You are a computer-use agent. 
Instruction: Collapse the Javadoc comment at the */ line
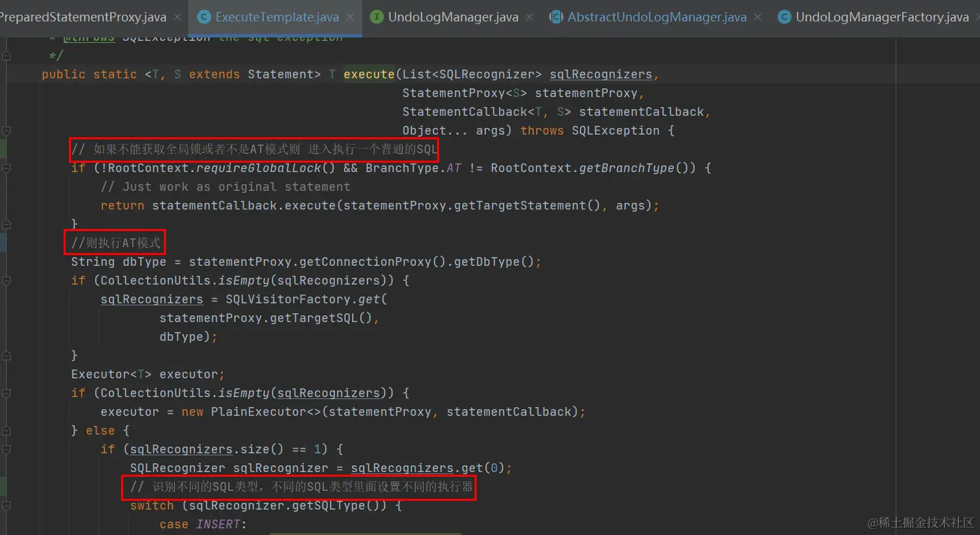6,56
